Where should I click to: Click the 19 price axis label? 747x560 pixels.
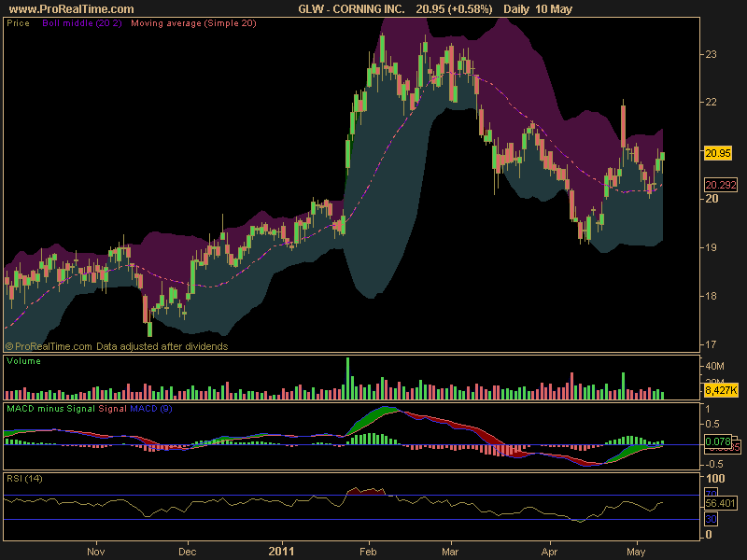pyautogui.click(x=711, y=247)
